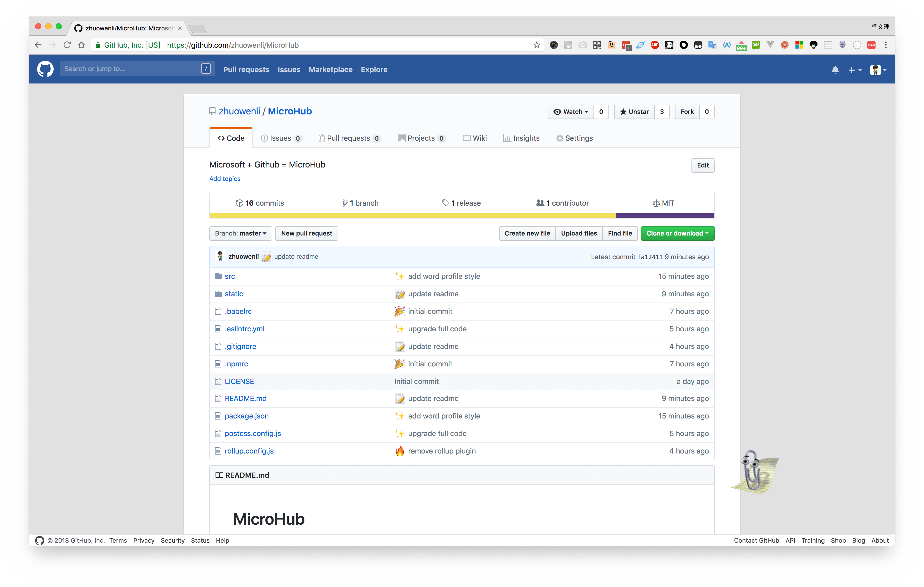Screen dimensions: 924x587
Task: Click the AdBlock Plus extension icon
Action: pyautogui.click(x=655, y=45)
